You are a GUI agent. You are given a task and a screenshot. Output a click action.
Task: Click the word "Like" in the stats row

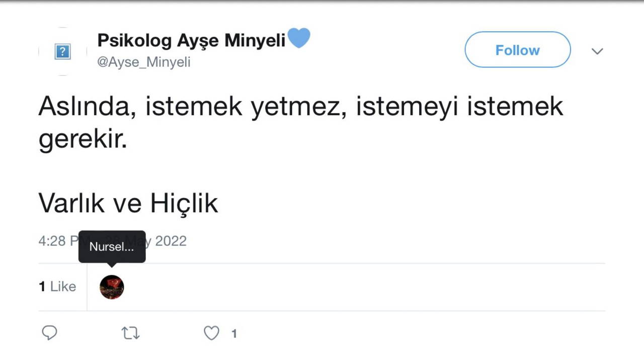click(63, 287)
